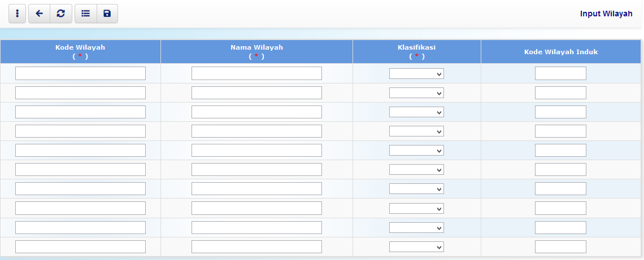Click eighth row Nama Wilayah field
This screenshot has width=644, height=260.
click(x=256, y=208)
